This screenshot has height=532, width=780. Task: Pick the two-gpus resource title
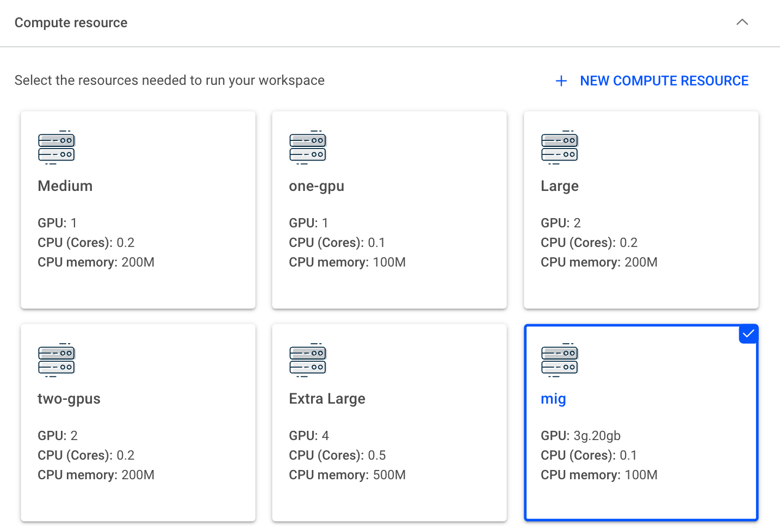(69, 399)
